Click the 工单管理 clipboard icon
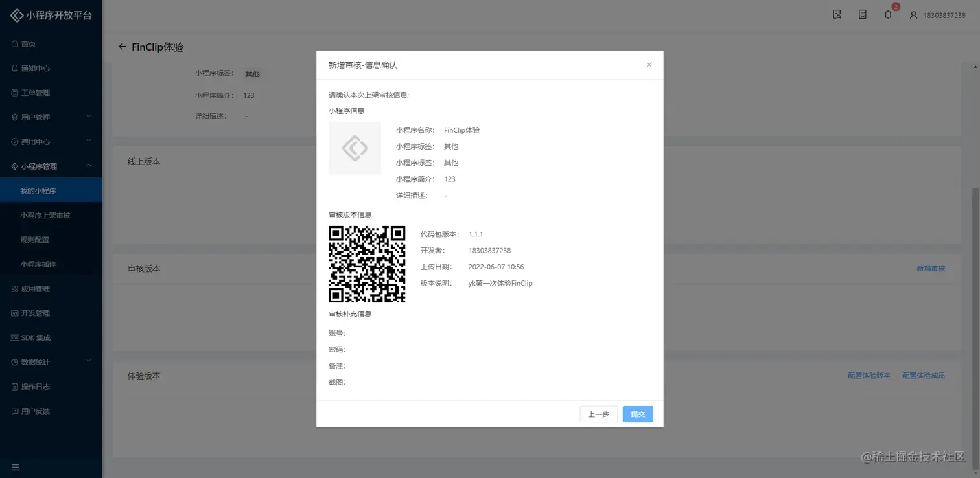The height and width of the screenshot is (478, 980). pyautogui.click(x=15, y=93)
